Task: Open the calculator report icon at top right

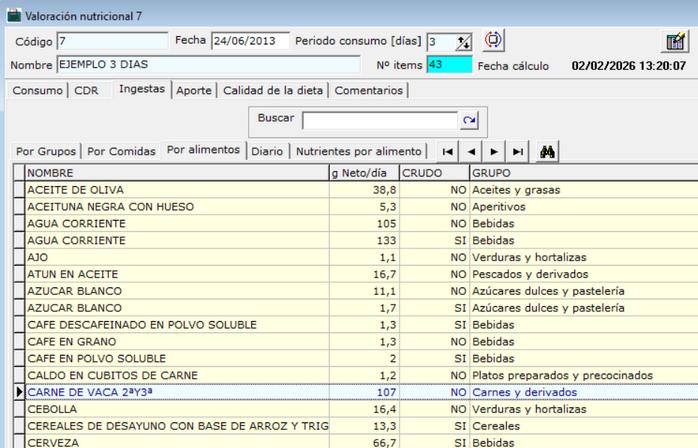Action: pos(675,41)
